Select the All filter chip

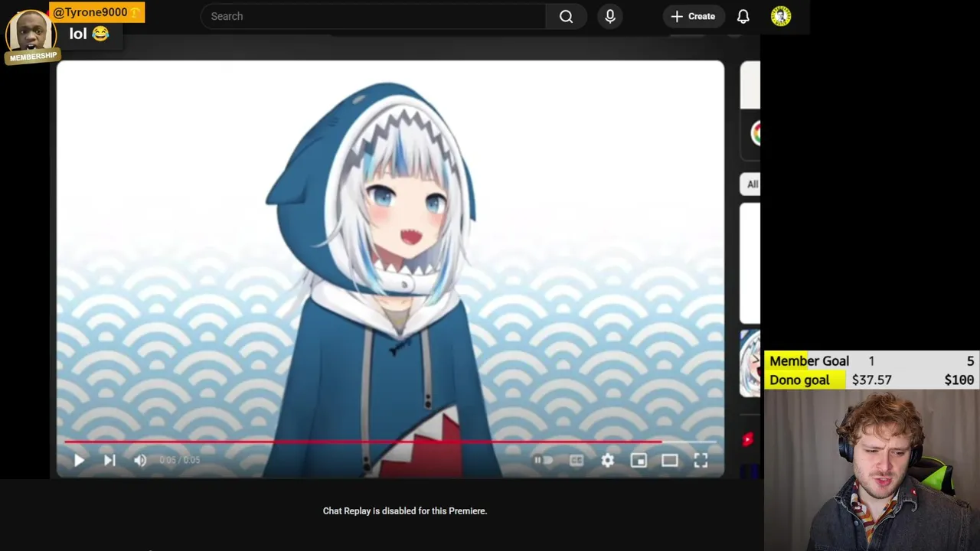[752, 184]
